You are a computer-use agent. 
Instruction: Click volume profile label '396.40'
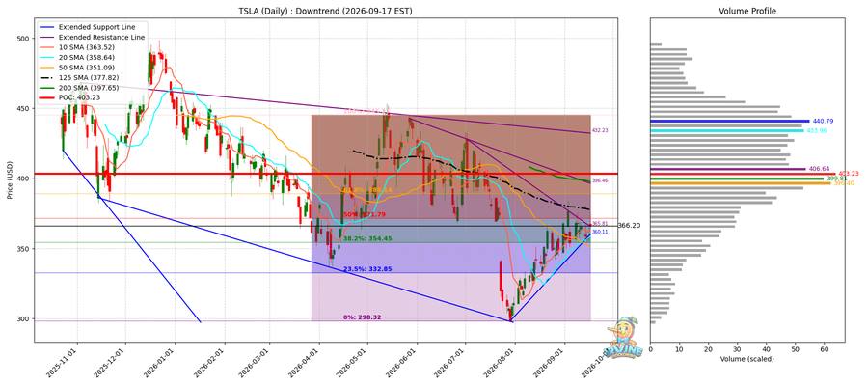point(844,183)
